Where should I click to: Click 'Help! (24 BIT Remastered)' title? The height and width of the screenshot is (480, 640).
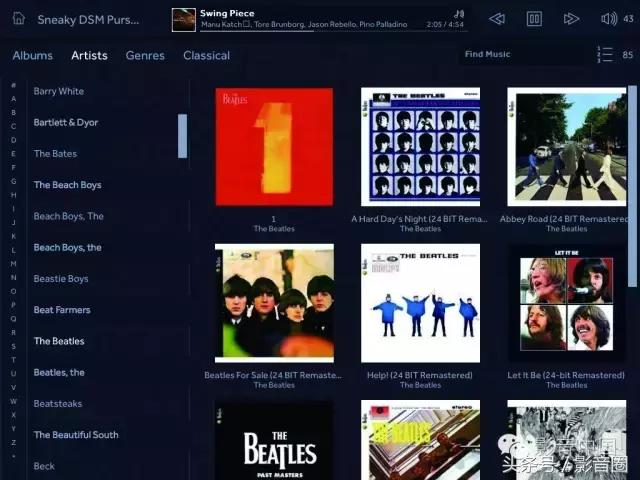[x=420, y=376]
